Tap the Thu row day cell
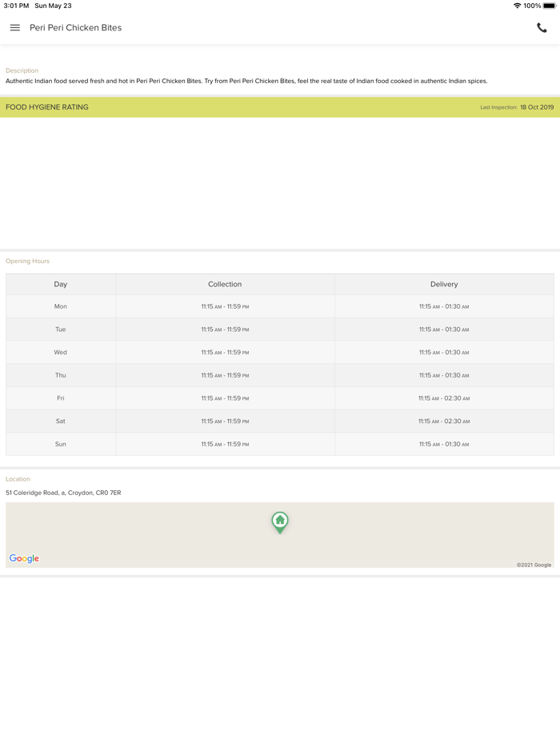560x747 pixels. pyautogui.click(x=61, y=375)
